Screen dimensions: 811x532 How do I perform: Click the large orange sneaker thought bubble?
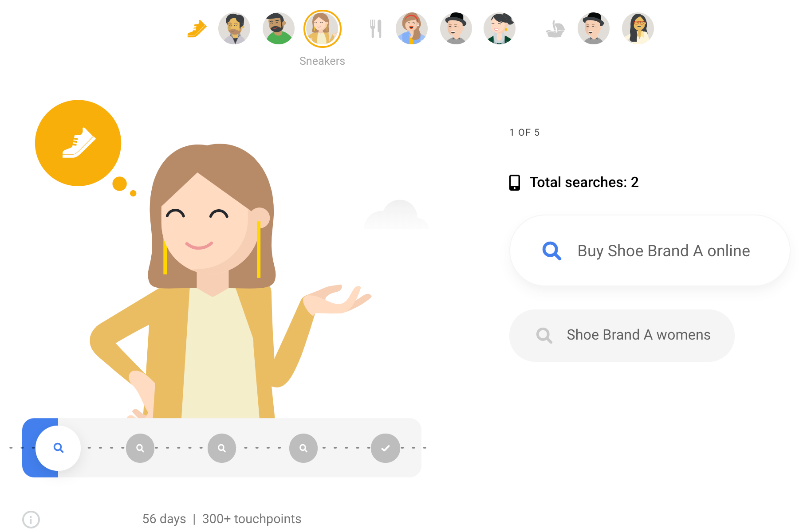78,143
